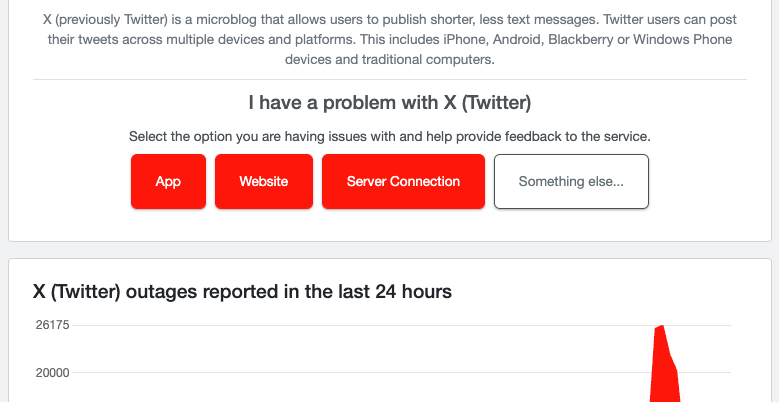Report a problem with the App

point(168,181)
